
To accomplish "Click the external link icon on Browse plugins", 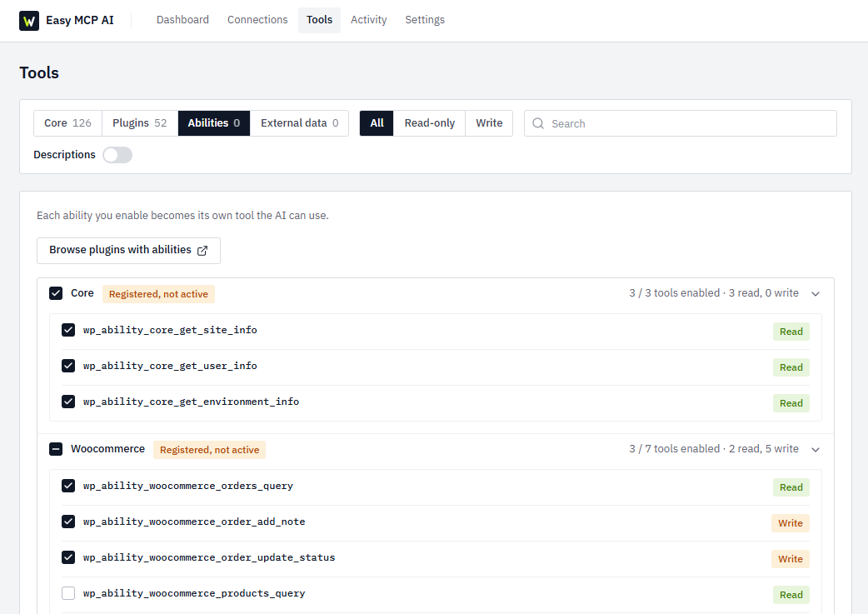I will pos(202,250).
